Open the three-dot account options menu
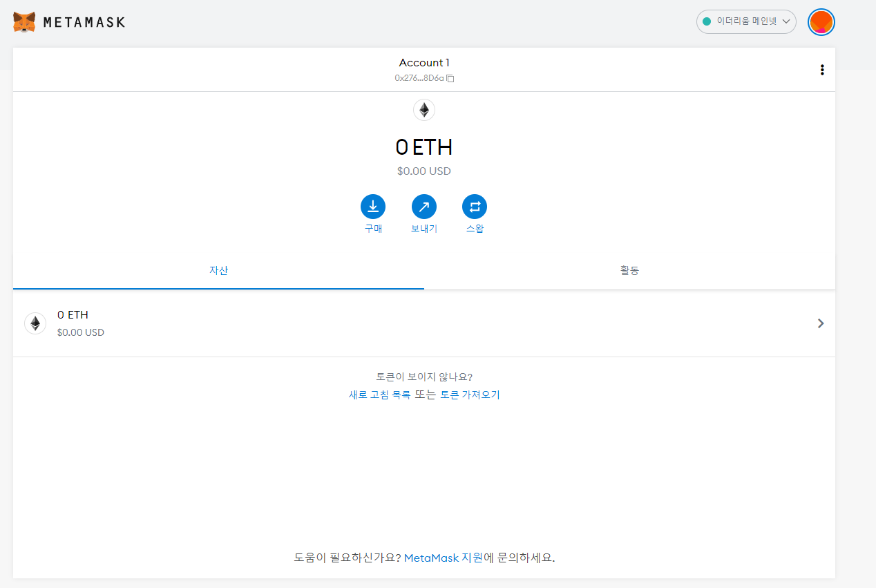Viewport: 876px width, 588px height. tap(821, 70)
